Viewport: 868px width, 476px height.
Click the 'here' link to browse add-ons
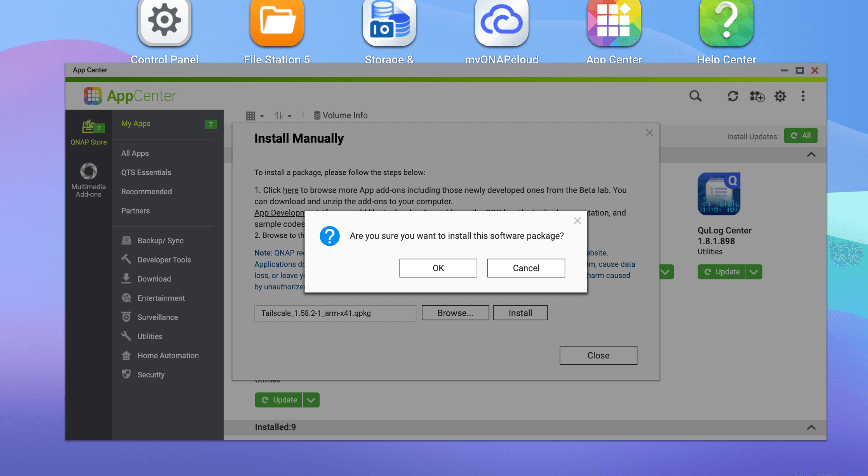290,190
